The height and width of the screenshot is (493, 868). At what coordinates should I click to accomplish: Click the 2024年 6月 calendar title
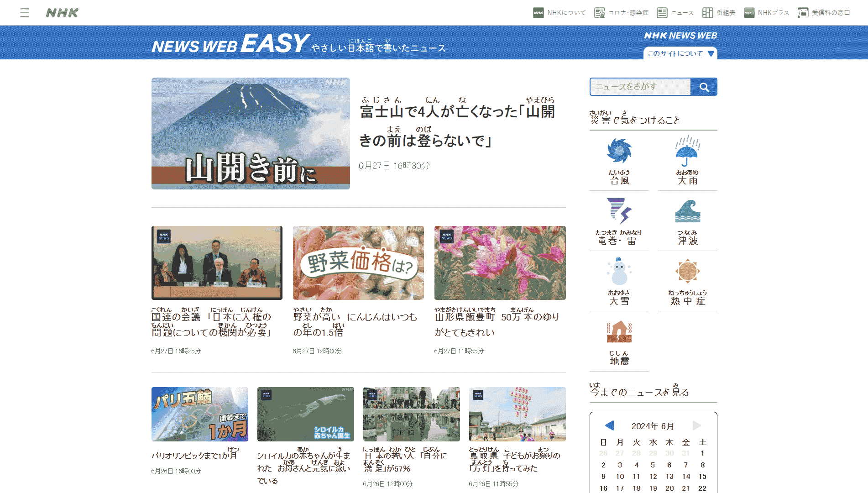653,426
